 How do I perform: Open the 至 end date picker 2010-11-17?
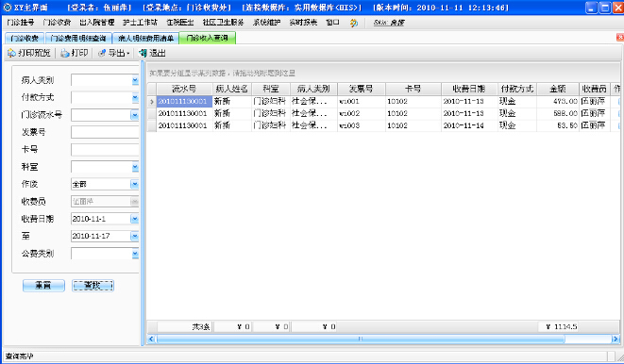pyautogui.click(x=134, y=236)
